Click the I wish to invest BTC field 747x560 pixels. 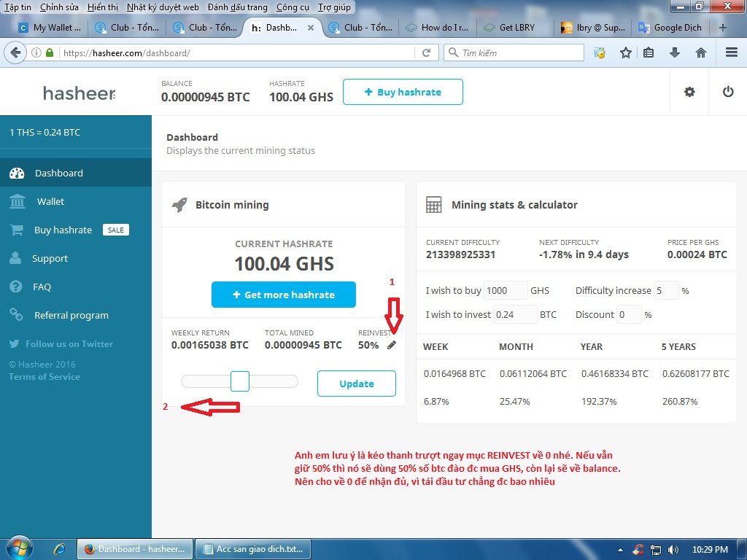[515, 314]
